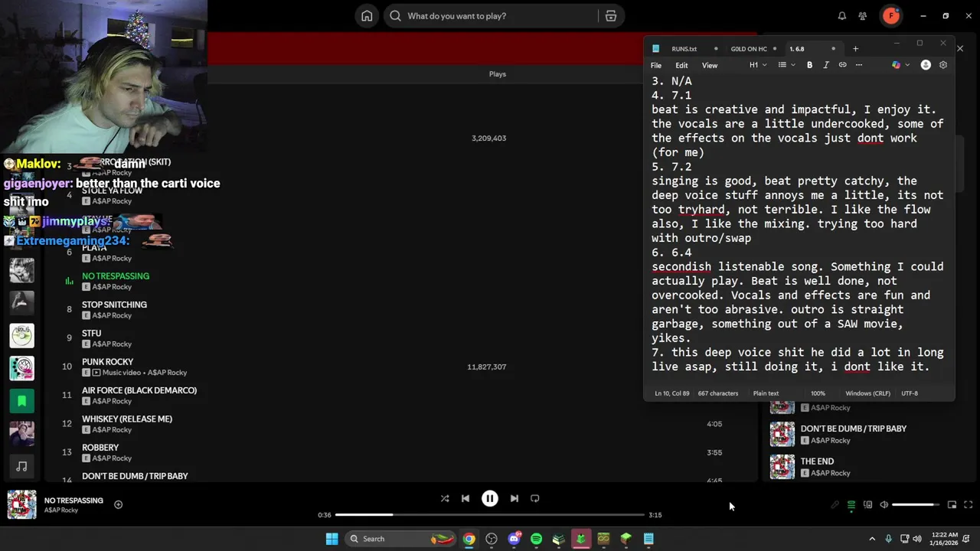Select DON'T BE DUMB / TRIP BABY in queue

(x=854, y=429)
